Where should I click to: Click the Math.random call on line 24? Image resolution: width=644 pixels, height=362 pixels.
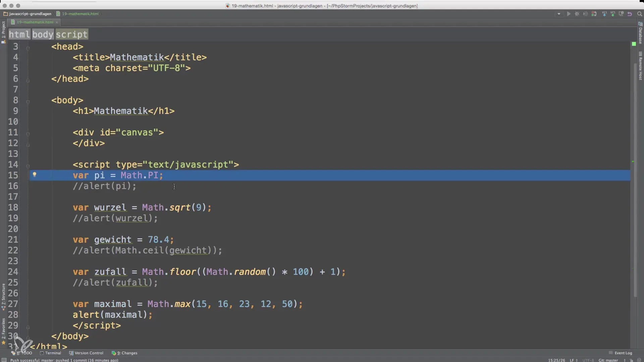pyautogui.click(x=241, y=272)
